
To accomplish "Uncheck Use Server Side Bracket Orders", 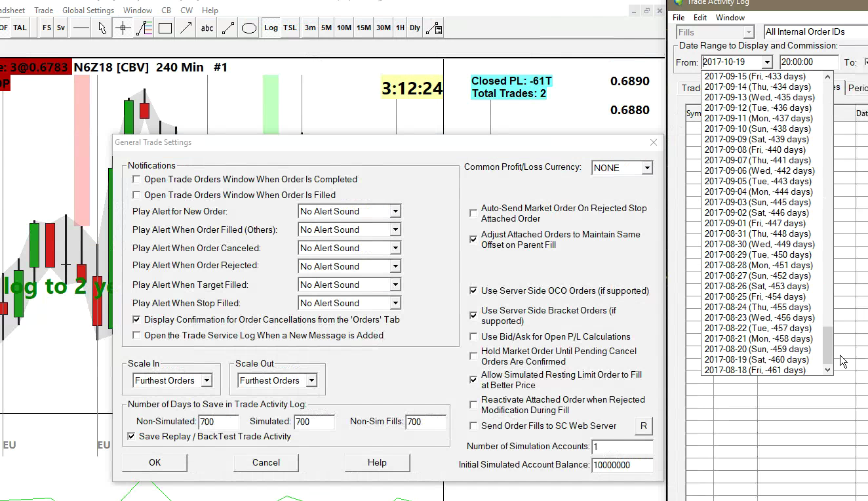I will 473,315.
